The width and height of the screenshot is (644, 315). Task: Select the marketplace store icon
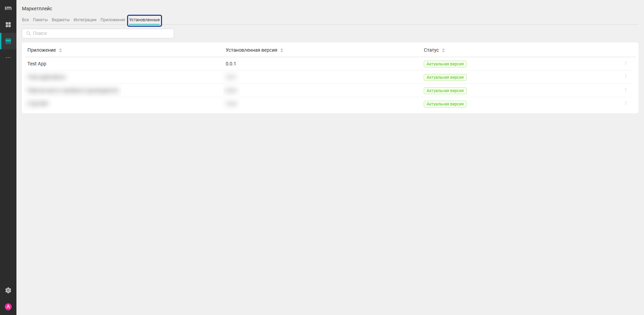point(8,41)
